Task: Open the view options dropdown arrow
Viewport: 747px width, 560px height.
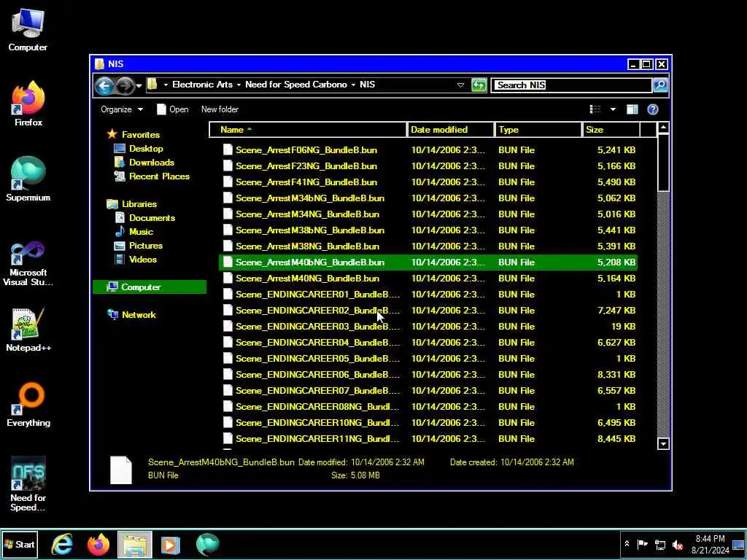Action: [613, 109]
